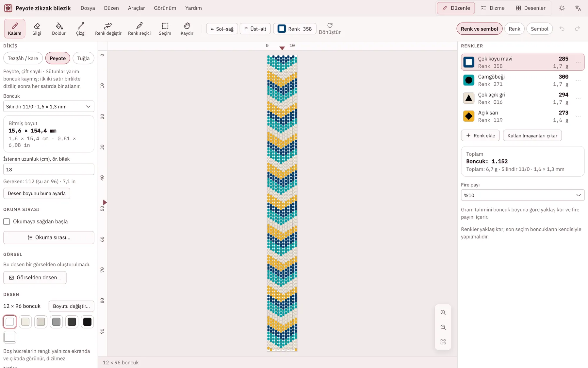Screen dimensions: 588x368
Task: Open options menu for Camgöbeği
Action: (578, 80)
